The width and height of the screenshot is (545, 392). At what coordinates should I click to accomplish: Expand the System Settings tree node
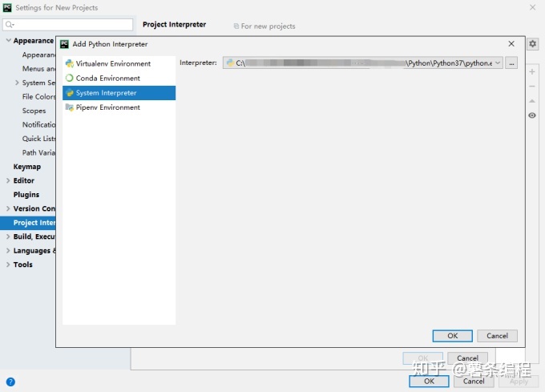click(x=17, y=83)
